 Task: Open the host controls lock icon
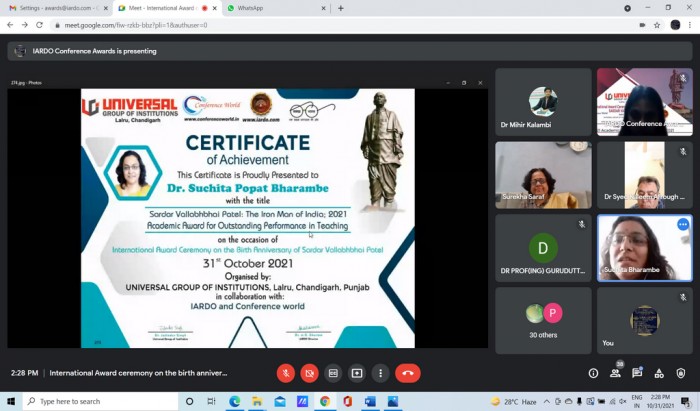[681, 373]
